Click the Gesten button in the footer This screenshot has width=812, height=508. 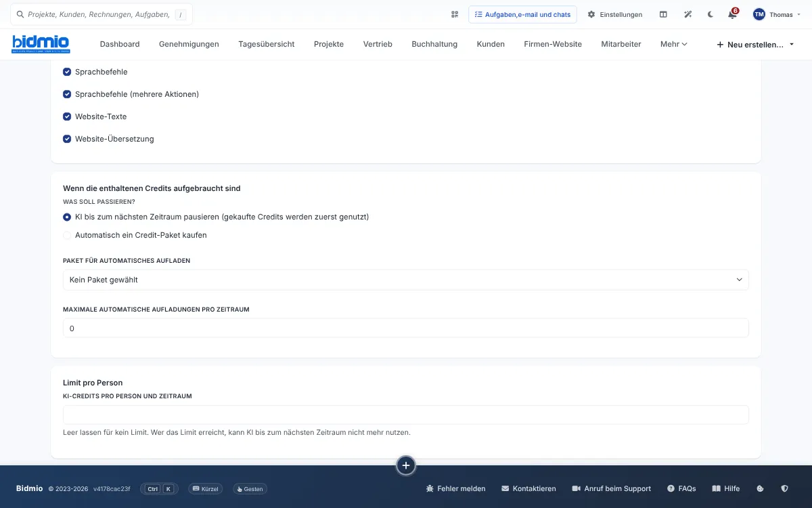tap(250, 488)
